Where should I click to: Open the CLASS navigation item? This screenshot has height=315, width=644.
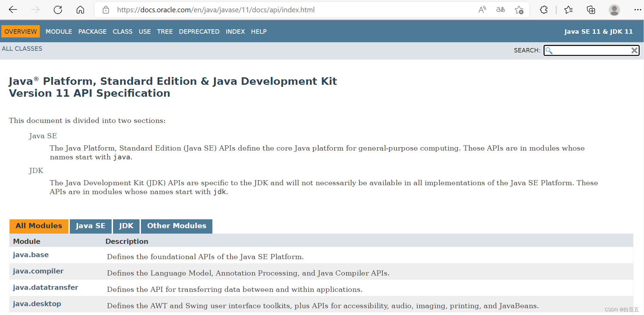coord(123,32)
